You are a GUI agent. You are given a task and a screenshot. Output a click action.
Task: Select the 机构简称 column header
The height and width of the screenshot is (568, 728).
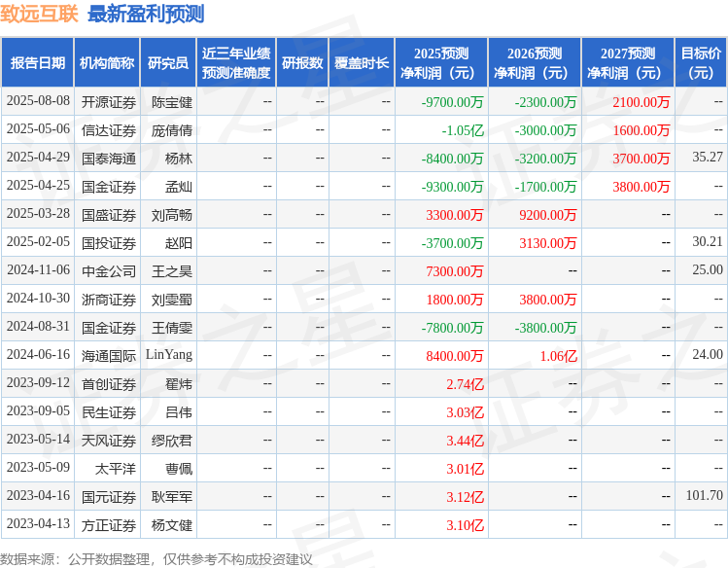tap(107, 62)
